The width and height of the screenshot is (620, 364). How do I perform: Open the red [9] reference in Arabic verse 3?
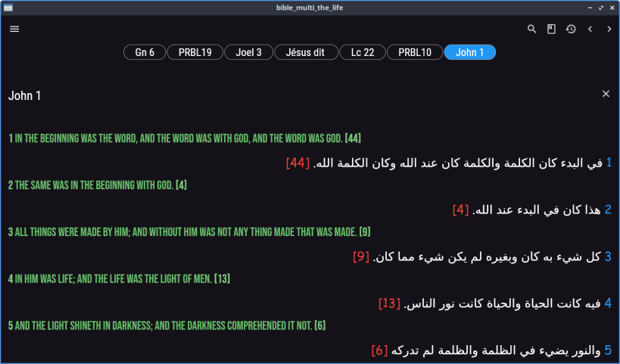(361, 257)
